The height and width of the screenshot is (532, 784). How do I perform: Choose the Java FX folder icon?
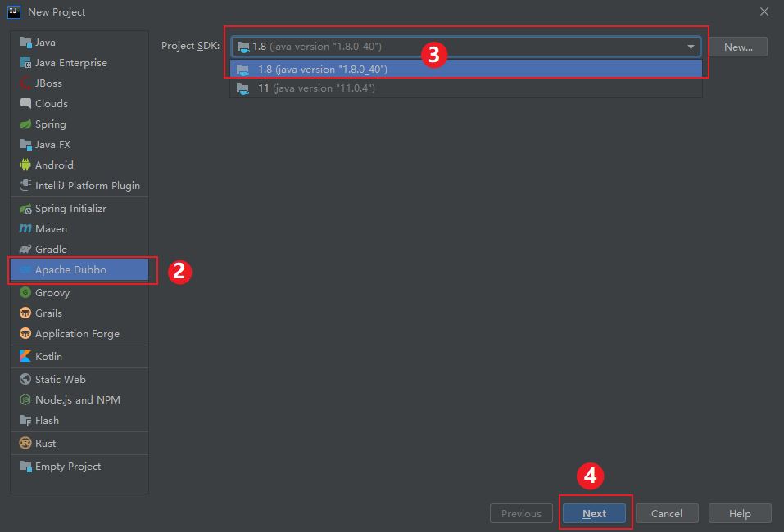tap(25, 144)
